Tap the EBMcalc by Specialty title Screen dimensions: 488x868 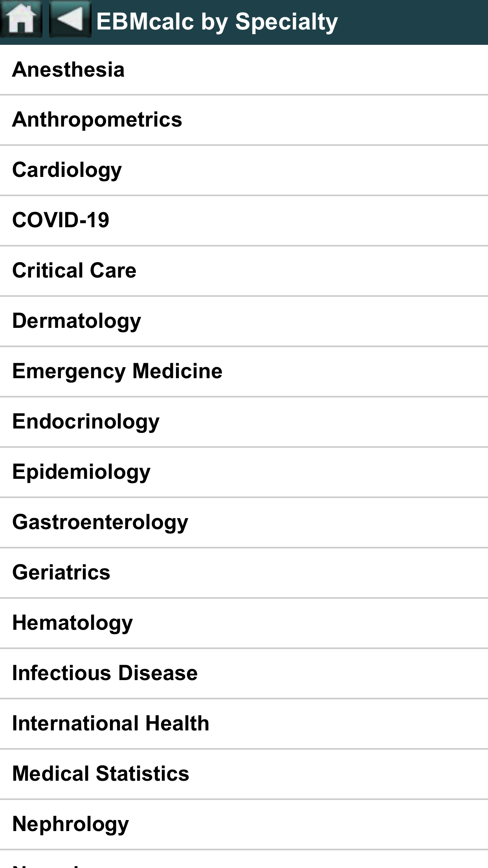pyautogui.click(x=217, y=21)
